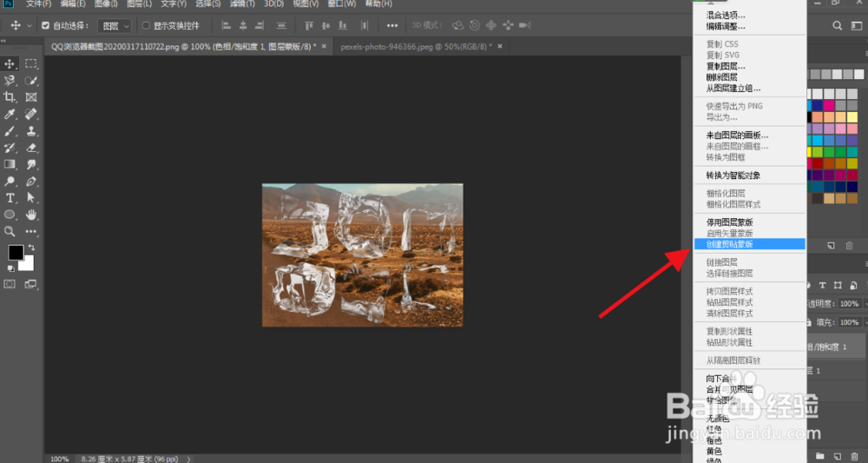
Task: Select the Path Selection arrow tool
Action: [x=31, y=198]
